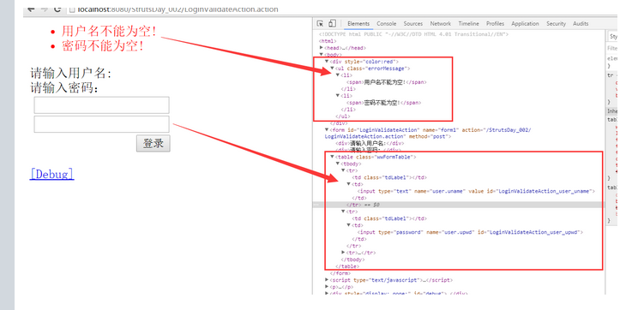Click the red 用户名不能为空! error message
Image resolution: width=644 pixels, height=310 pixels.
(x=109, y=31)
